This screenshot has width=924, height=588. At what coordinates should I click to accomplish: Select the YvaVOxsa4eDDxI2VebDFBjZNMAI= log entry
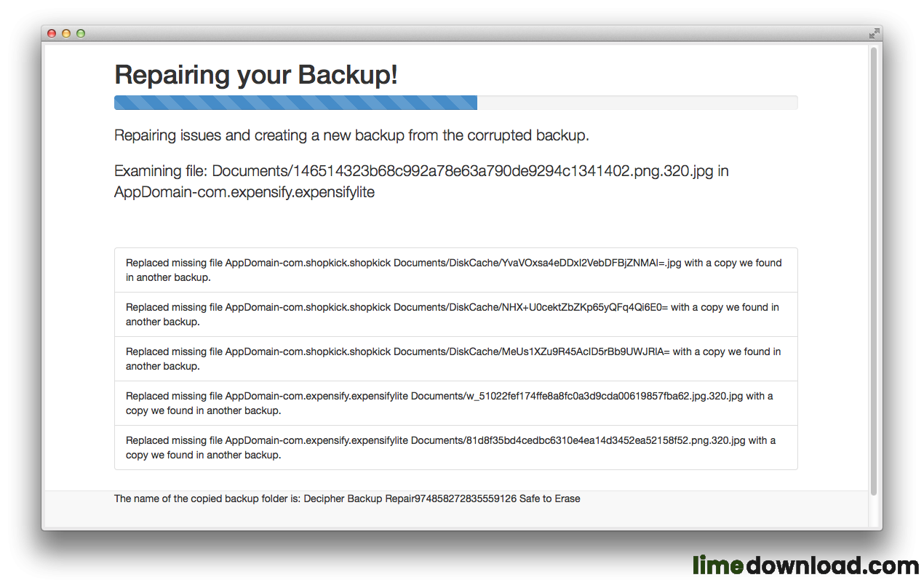pos(455,269)
